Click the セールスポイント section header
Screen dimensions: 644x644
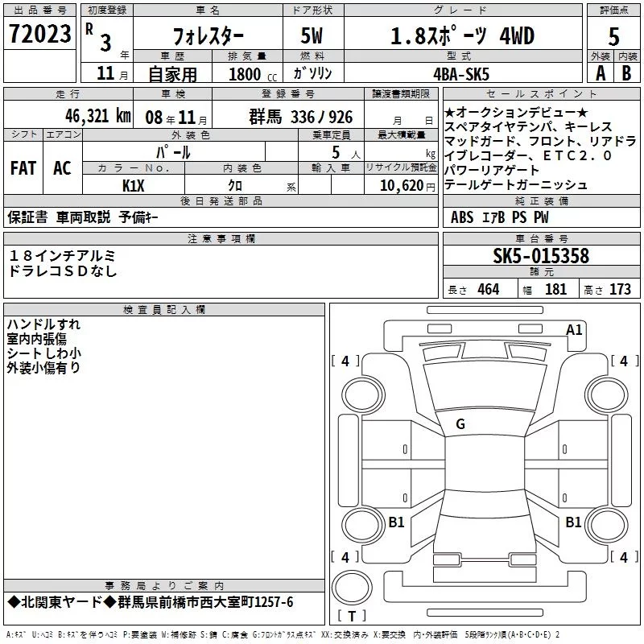click(541, 94)
